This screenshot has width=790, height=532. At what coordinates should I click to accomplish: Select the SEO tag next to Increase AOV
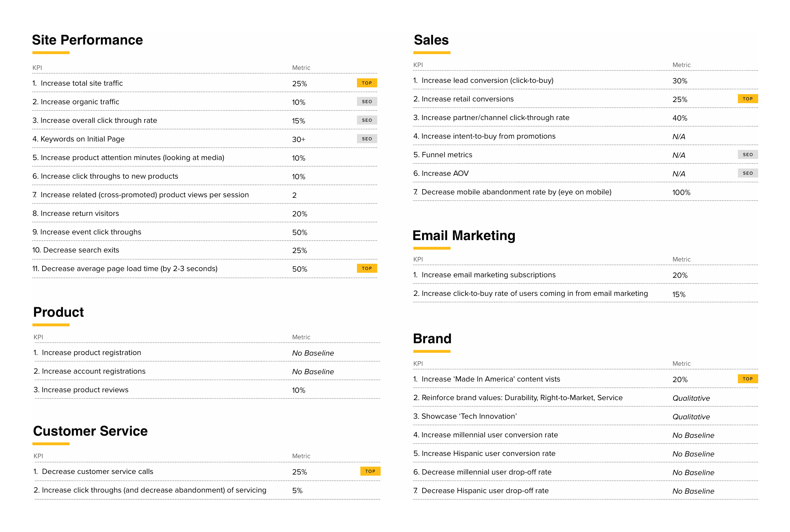tap(747, 173)
